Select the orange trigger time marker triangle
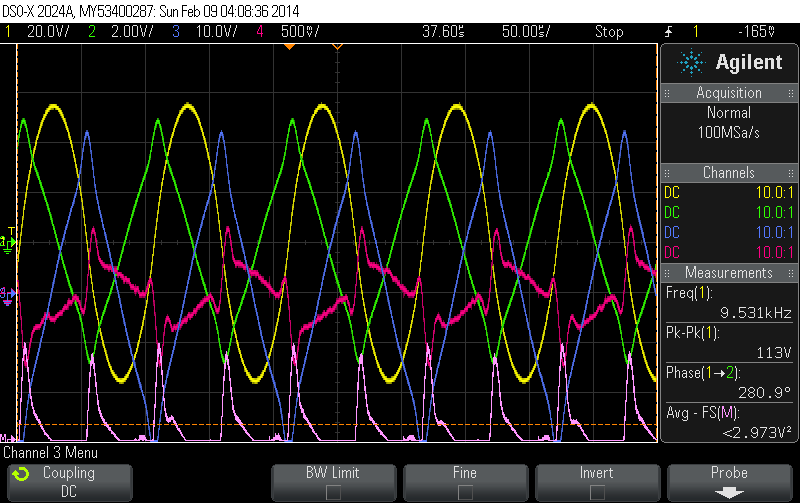Image resolution: width=800 pixels, height=503 pixels. (x=289, y=46)
